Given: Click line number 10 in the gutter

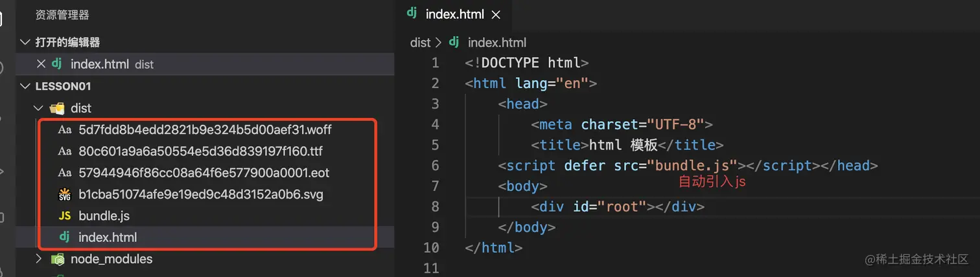Looking at the screenshot, I should click(431, 247).
